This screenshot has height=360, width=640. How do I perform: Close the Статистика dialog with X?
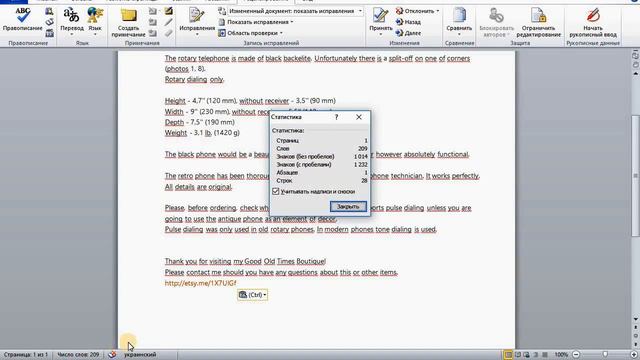[359, 117]
